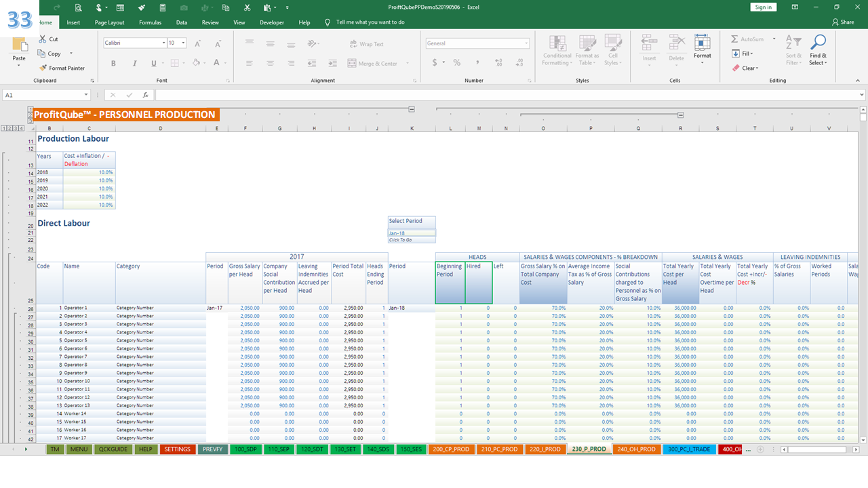Open the Insert ribbon tab
This screenshot has width=868, height=488.
point(73,22)
